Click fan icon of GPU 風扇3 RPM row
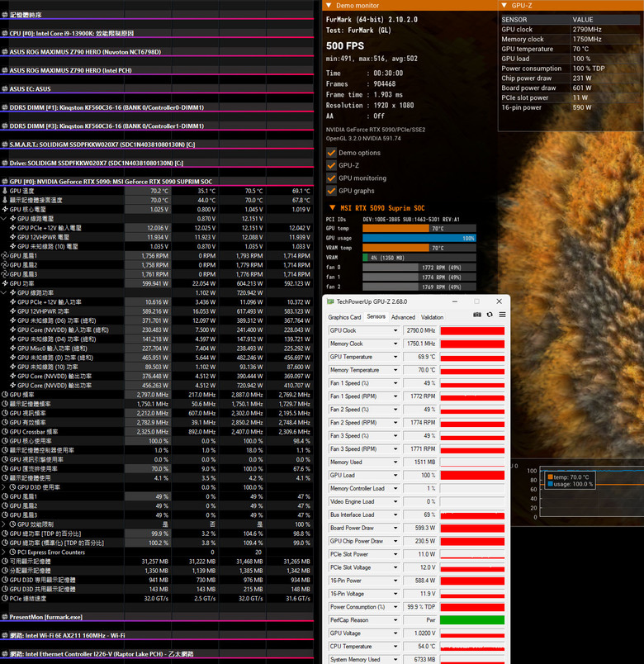The width and height of the screenshot is (644, 664). pyautogui.click(x=5, y=274)
